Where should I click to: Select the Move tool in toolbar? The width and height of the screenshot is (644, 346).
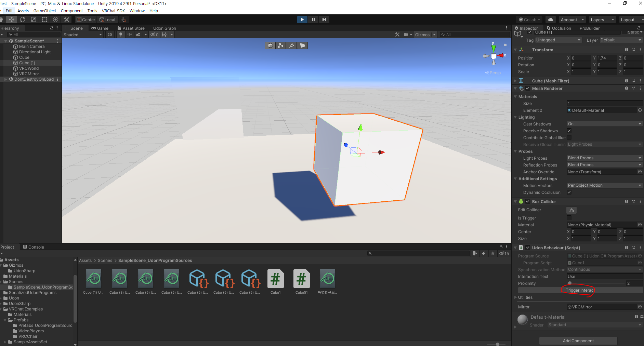12,19
